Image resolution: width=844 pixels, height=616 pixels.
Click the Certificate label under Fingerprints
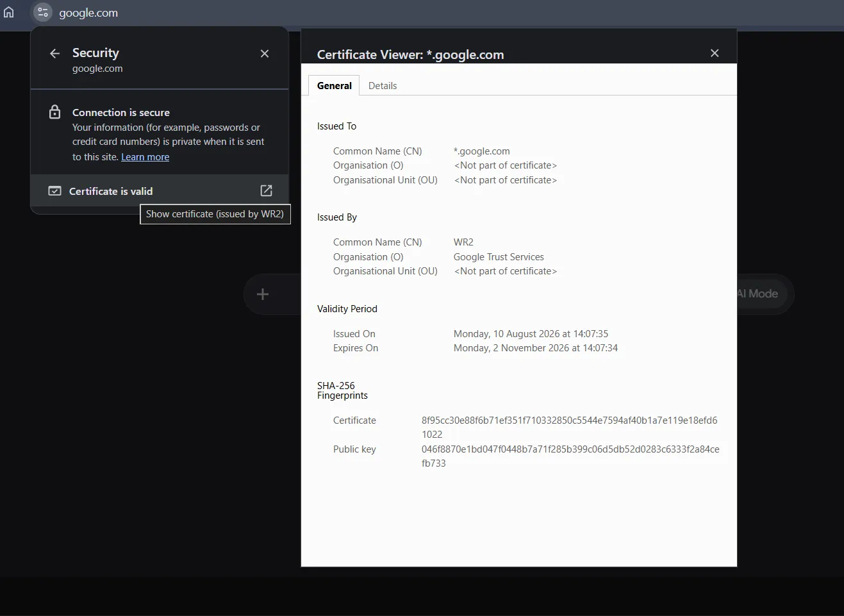[x=354, y=420]
